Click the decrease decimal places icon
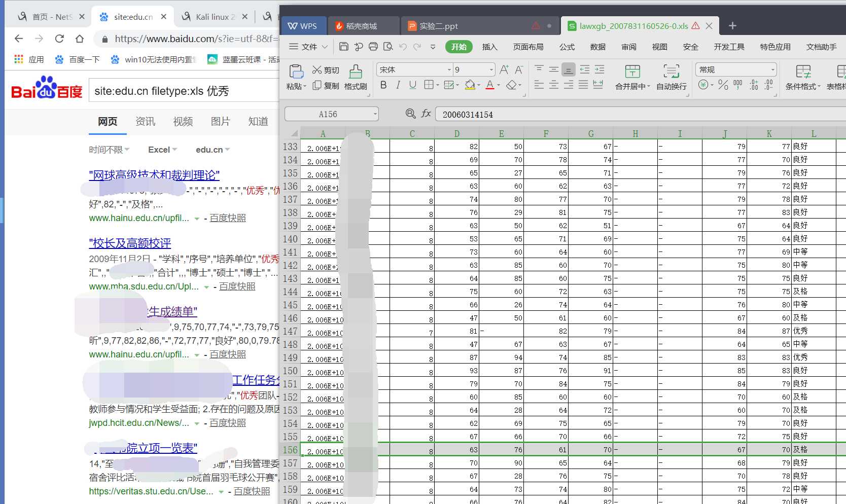The width and height of the screenshot is (846, 504). (x=769, y=85)
